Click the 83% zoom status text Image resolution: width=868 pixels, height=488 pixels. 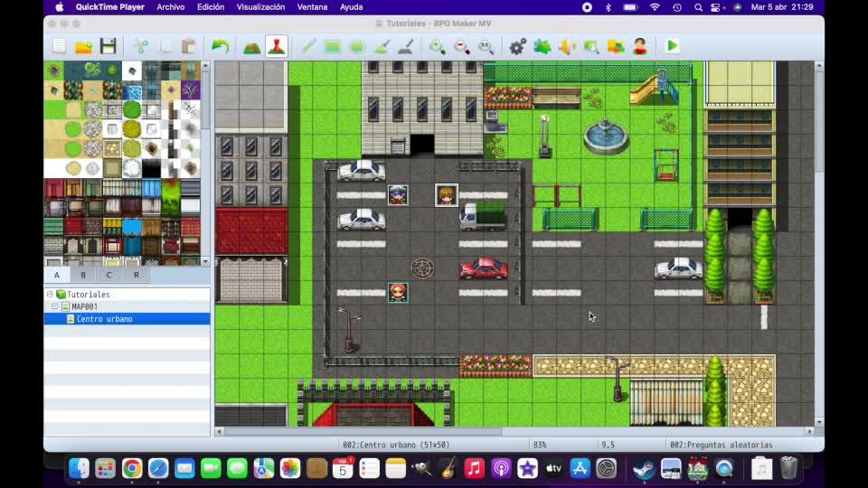pyautogui.click(x=539, y=445)
